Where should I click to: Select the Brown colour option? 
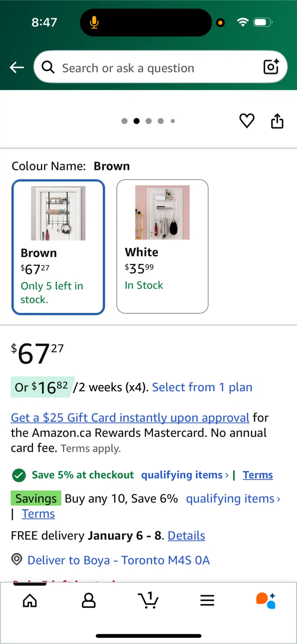tap(58, 247)
